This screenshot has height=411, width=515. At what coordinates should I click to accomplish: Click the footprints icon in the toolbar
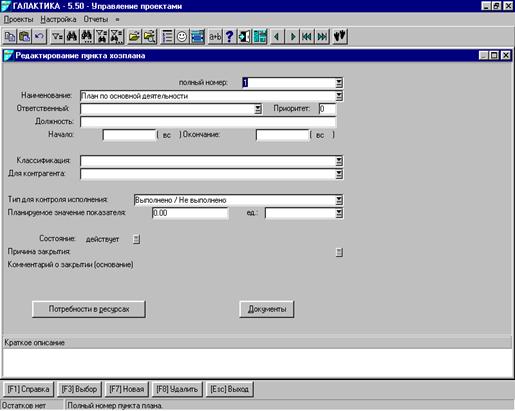coord(340,36)
